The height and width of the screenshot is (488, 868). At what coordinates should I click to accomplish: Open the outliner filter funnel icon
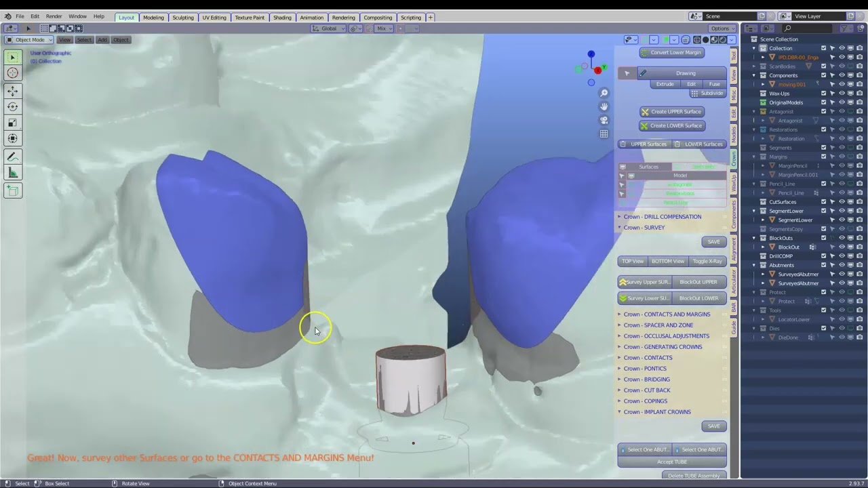(x=844, y=28)
